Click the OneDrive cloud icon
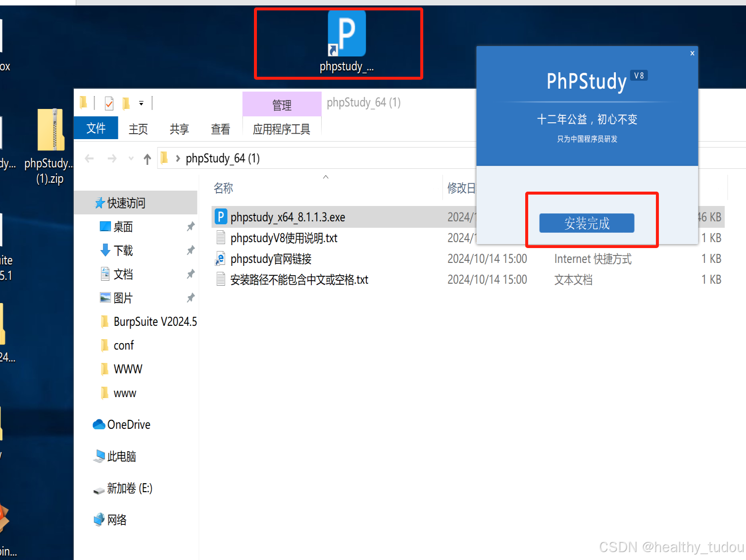746x560 pixels. click(x=99, y=424)
